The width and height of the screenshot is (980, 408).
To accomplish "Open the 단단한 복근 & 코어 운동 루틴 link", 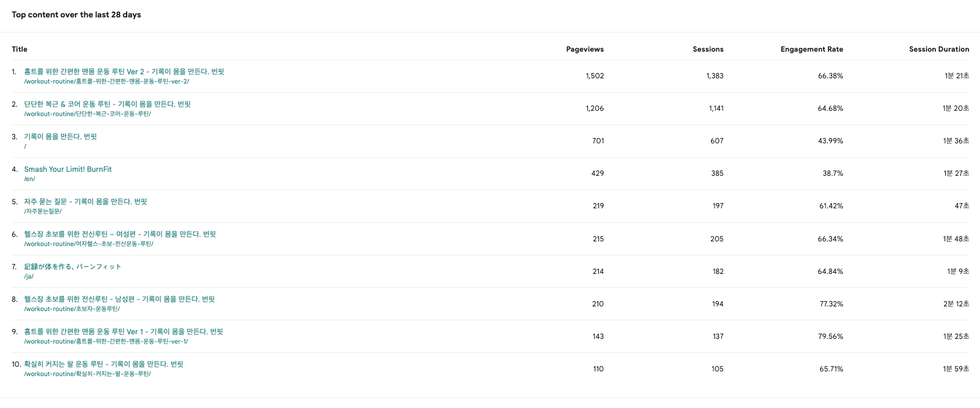I will pos(107,104).
